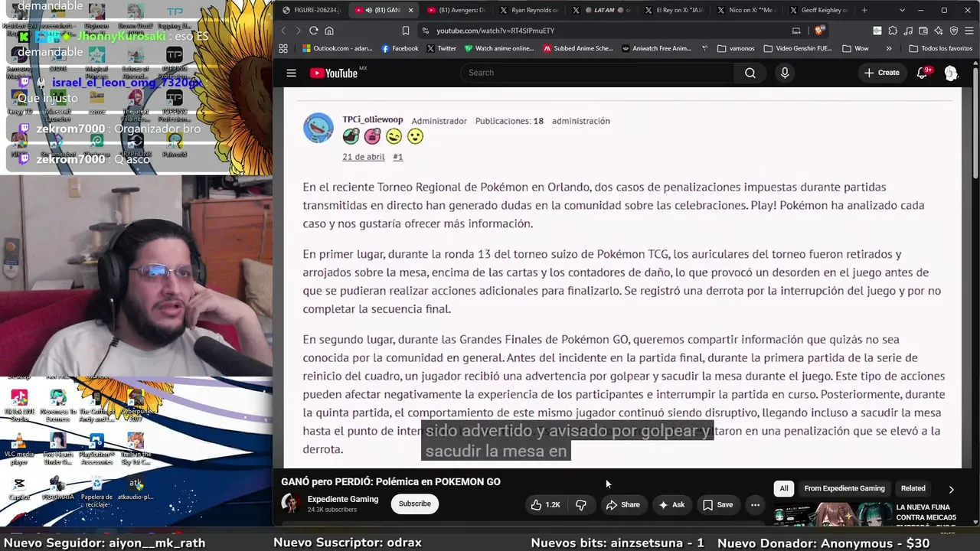Dislike the video
The width and height of the screenshot is (980, 551).
pyautogui.click(x=581, y=504)
